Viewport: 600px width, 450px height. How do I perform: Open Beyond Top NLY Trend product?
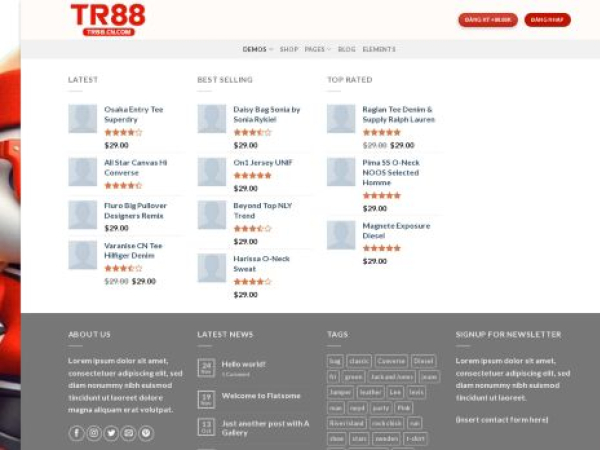[x=262, y=210]
